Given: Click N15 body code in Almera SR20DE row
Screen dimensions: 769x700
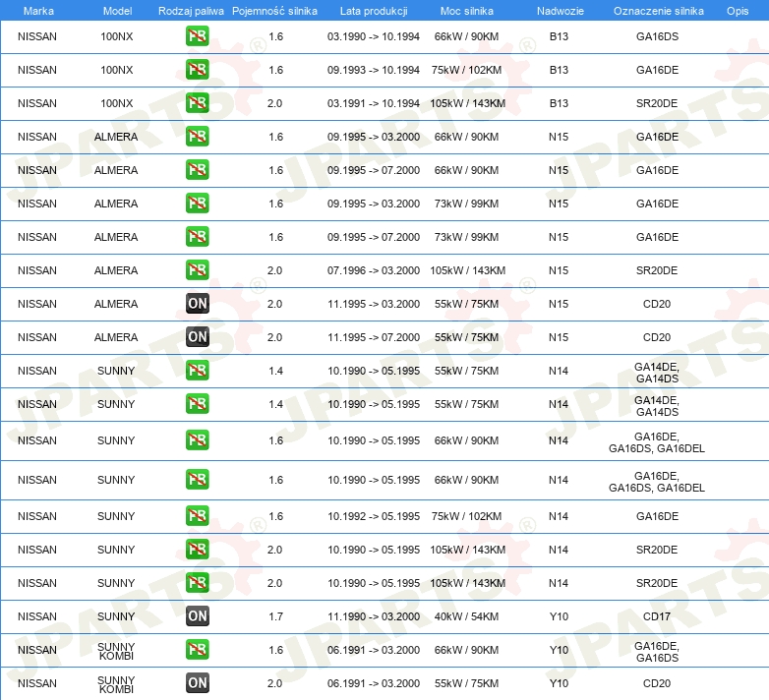Looking at the screenshot, I should pyautogui.click(x=559, y=270).
